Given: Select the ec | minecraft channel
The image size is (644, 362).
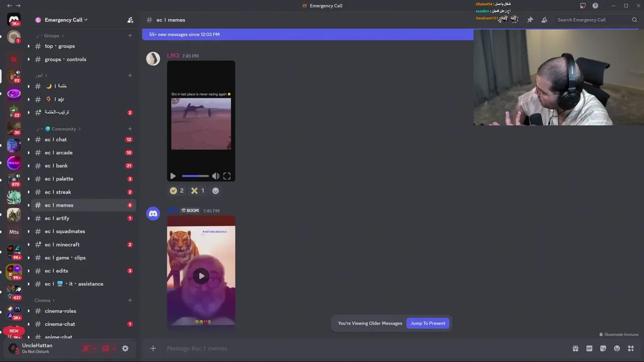Looking at the screenshot, I should [x=83, y=244].
